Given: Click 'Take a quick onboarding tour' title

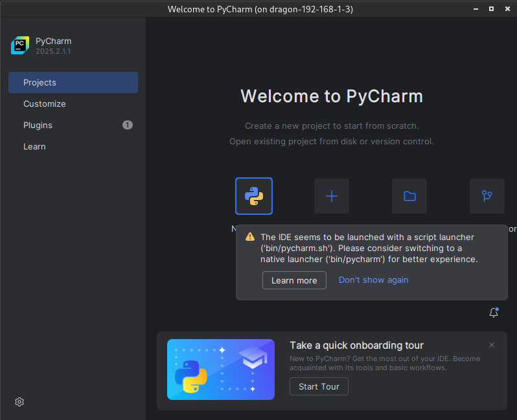Looking at the screenshot, I should click(x=356, y=345).
